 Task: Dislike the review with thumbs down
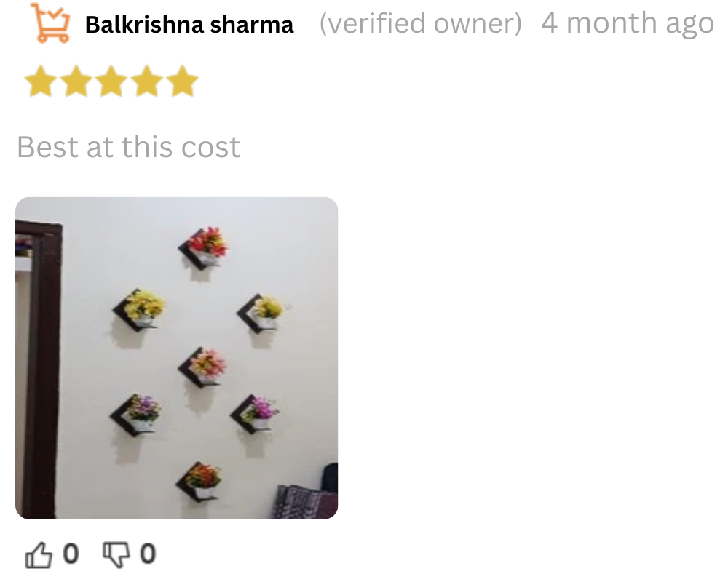click(116, 554)
